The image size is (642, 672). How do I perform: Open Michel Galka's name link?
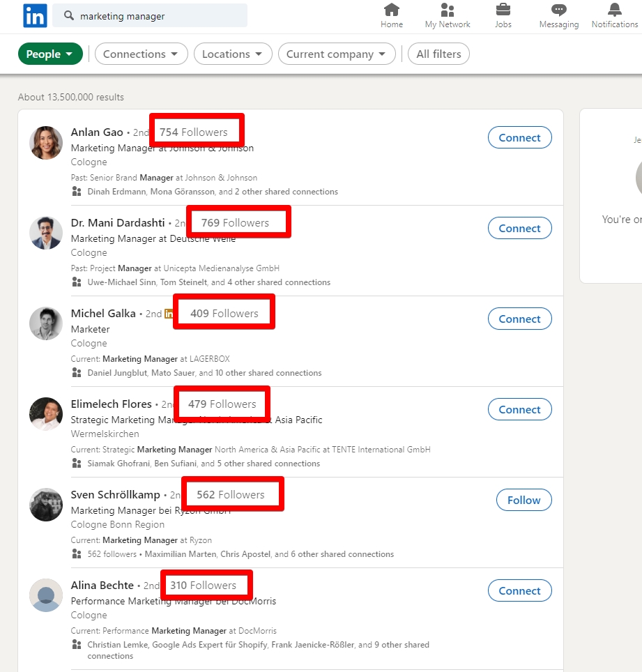click(103, 314)
